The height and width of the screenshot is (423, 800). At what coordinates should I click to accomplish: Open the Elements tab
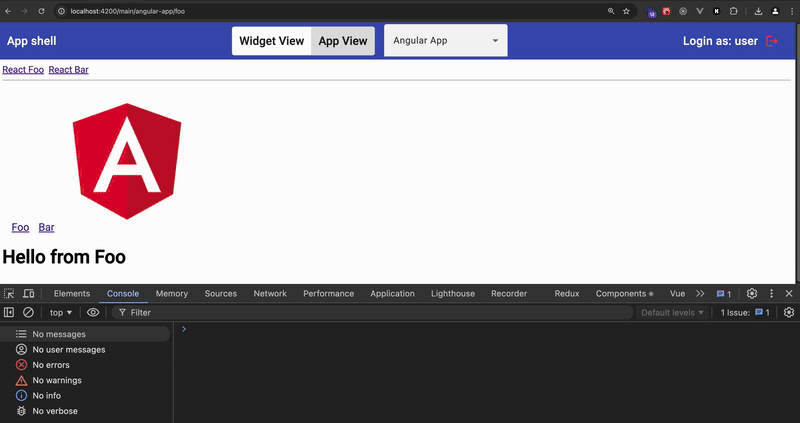pos(71,293)
